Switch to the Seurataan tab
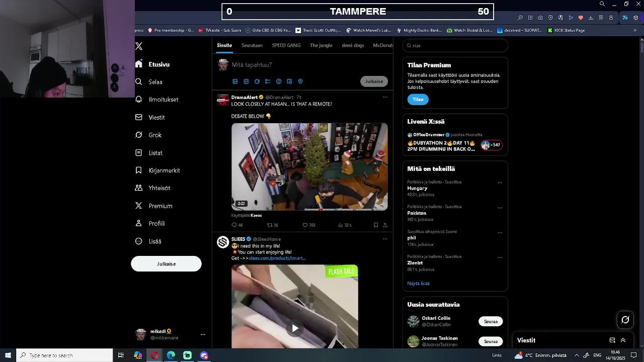 252,45
